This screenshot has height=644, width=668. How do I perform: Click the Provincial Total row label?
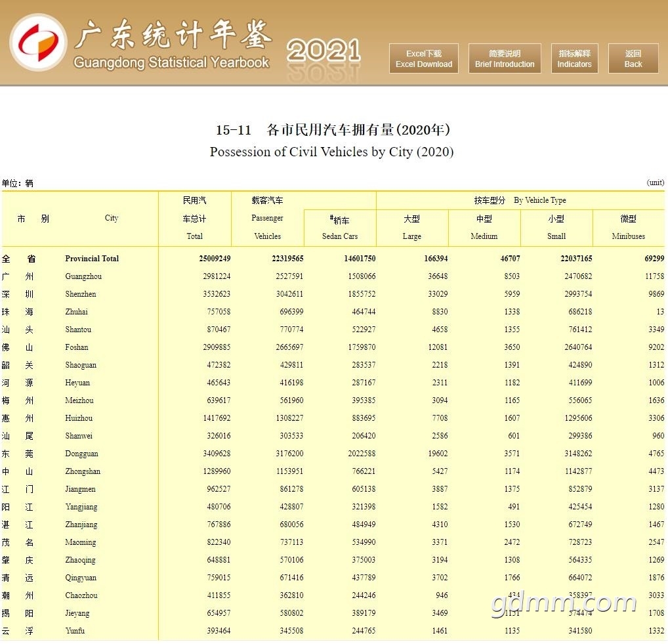pos(92,259)
